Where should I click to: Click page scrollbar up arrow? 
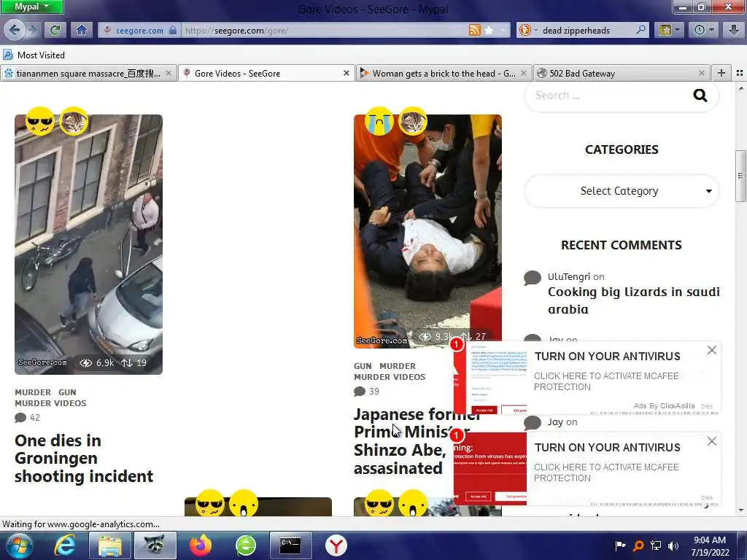(x=740, y=88)
